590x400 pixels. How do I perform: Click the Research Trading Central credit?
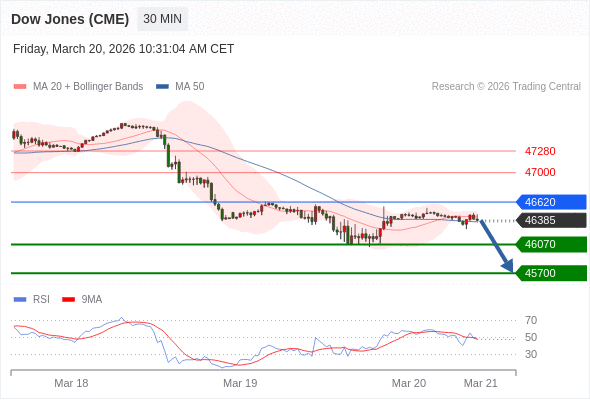coord(506,87)
